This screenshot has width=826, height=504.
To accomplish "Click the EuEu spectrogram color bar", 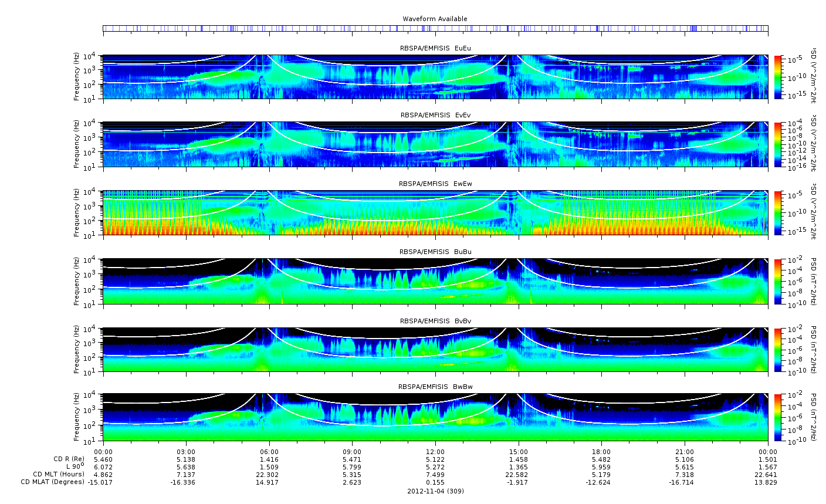I will pyautogui.click(x=778, y=77).
